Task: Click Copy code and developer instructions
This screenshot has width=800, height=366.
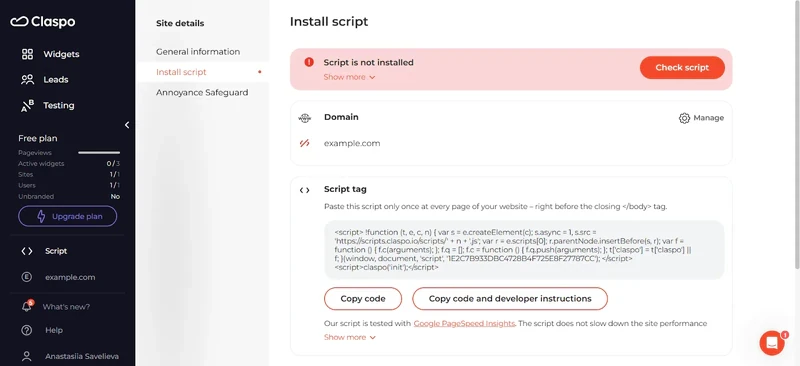Action: (x=510, y=299)
